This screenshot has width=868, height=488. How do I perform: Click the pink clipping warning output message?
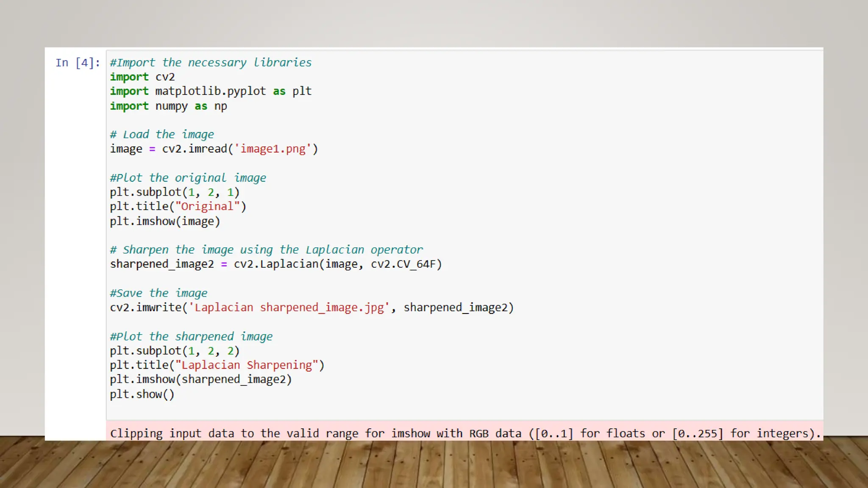click(465, 433)
